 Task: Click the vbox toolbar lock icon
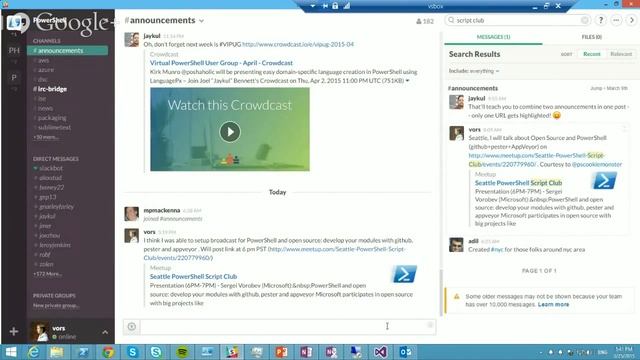pyautogui.click(x=335, y=6)
